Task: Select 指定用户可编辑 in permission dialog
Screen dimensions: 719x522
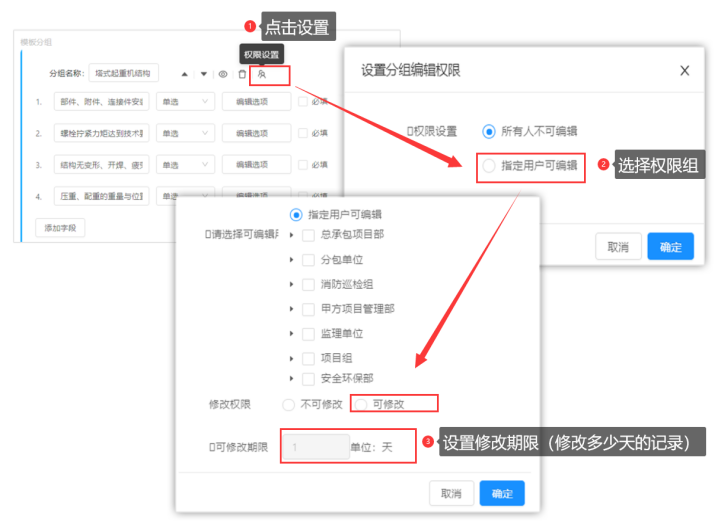Action: click(489, 166)
